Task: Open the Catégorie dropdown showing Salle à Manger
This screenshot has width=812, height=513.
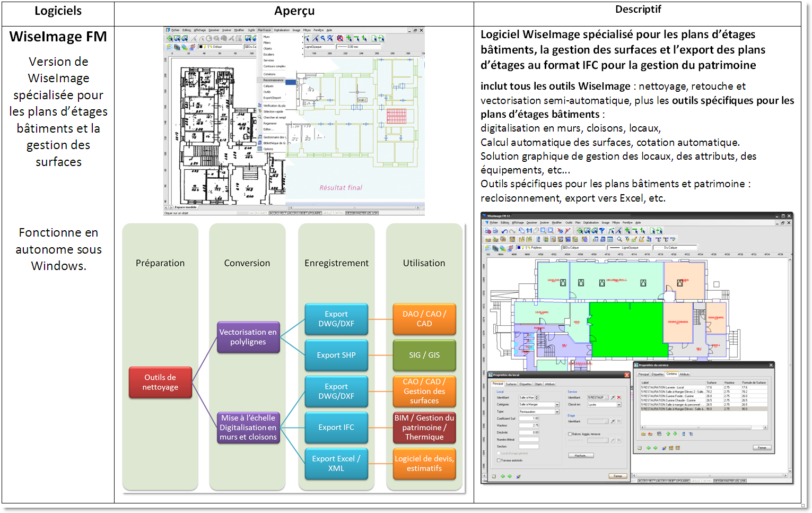Action: (x=557, y=405)
